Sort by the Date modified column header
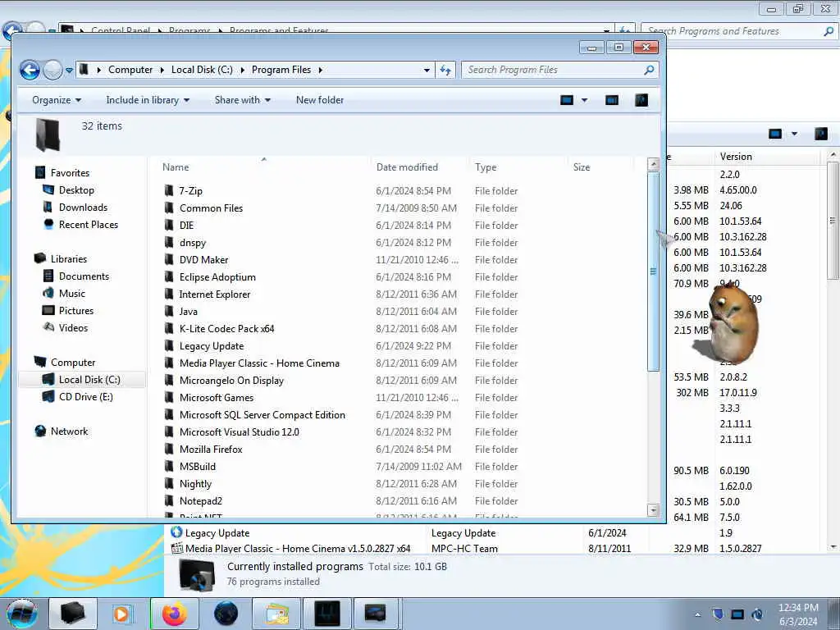Image resolution: width=840 pixels, height=630 pixels. [x=407, y=167]
